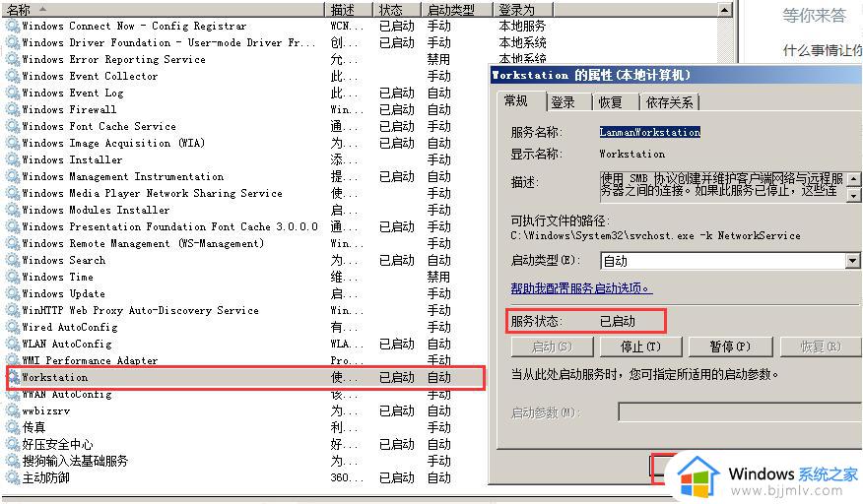Click gear icon of 好压安全中心 service

12,444
